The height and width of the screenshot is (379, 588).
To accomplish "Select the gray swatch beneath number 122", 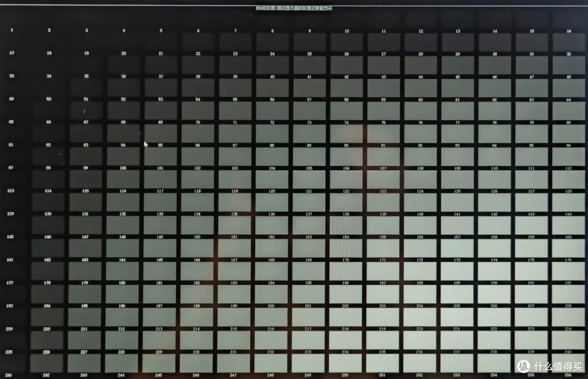I will (x=346, y=203).
